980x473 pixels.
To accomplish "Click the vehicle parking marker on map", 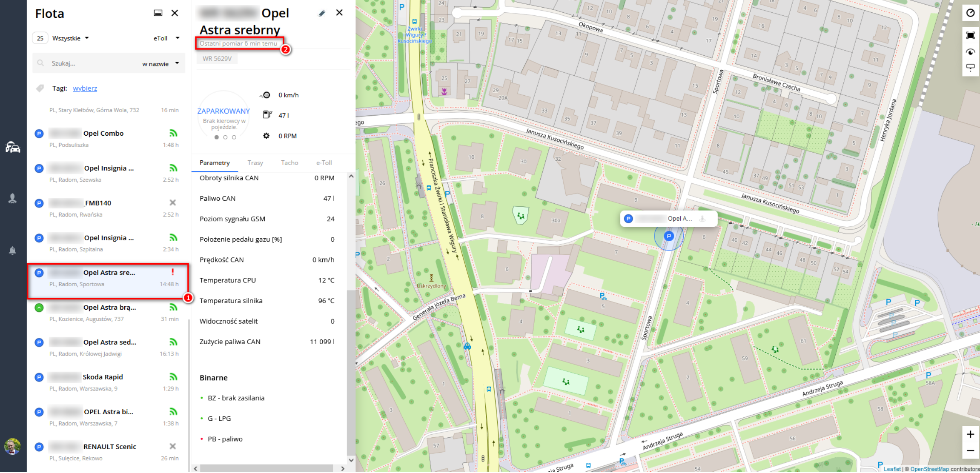I will coord(669,236).
